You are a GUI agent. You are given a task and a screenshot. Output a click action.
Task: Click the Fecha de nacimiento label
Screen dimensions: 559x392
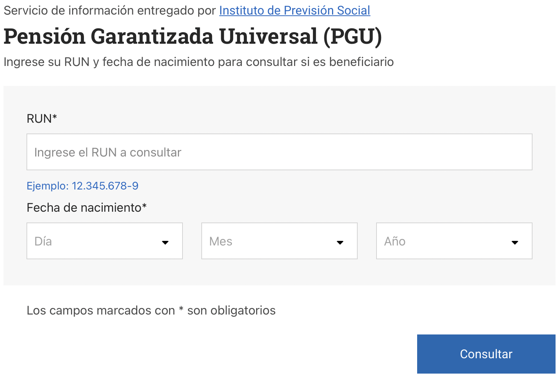[84, 208]
